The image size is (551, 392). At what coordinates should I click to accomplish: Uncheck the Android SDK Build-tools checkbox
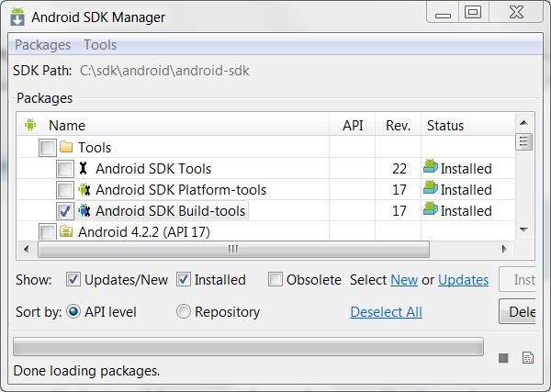pyautogui.click(x=65, y=211)
